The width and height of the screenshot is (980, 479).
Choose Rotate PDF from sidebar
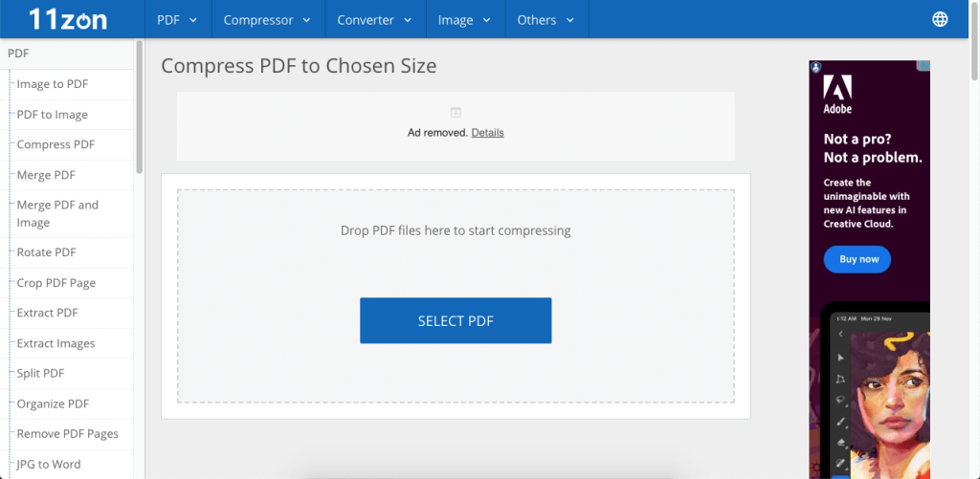[46, 252]
